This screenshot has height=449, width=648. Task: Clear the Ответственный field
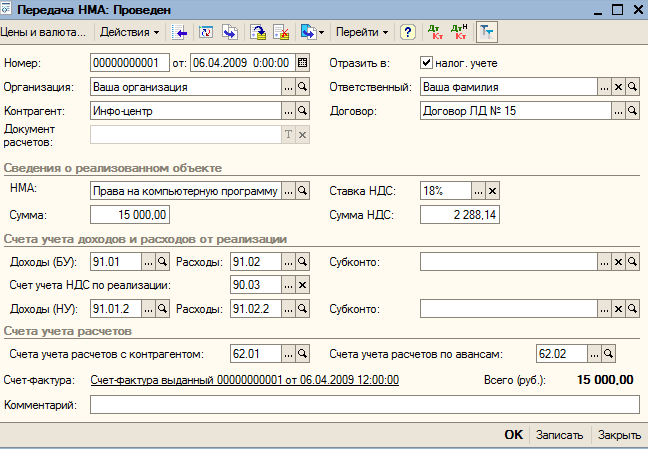click(x=618, y=87)
